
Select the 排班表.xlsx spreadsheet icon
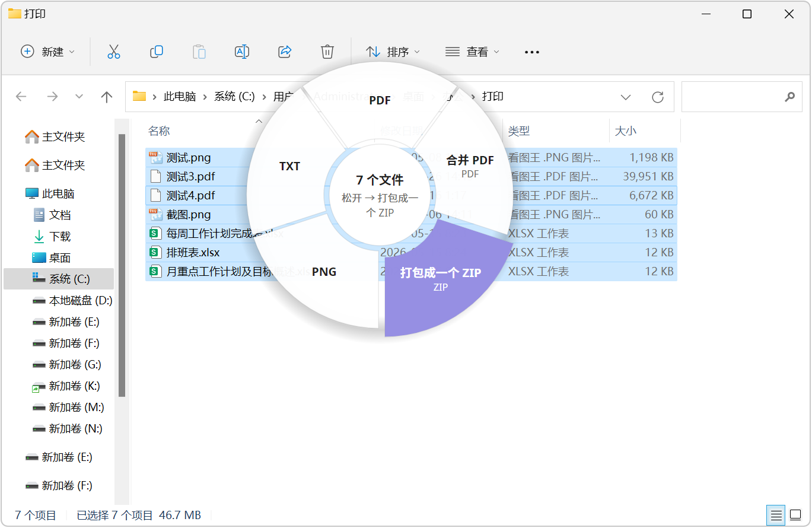pyautogui.click(x=155, y=253)
